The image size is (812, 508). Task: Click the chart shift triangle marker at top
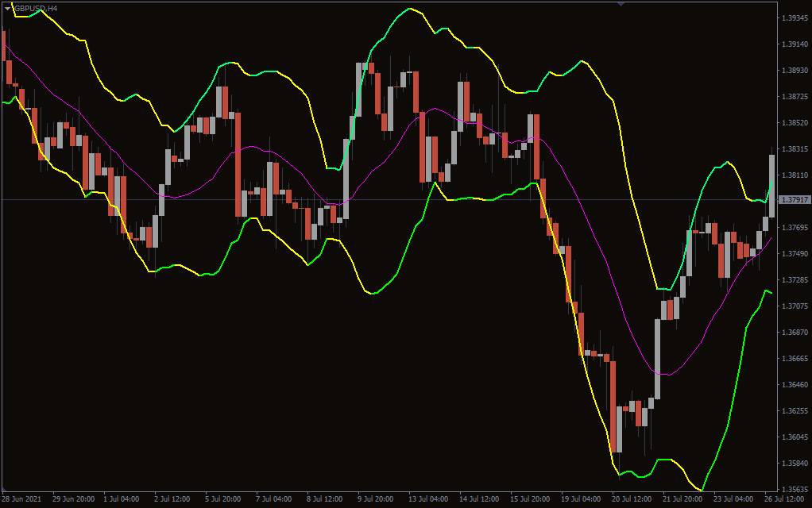pos(621,4)
